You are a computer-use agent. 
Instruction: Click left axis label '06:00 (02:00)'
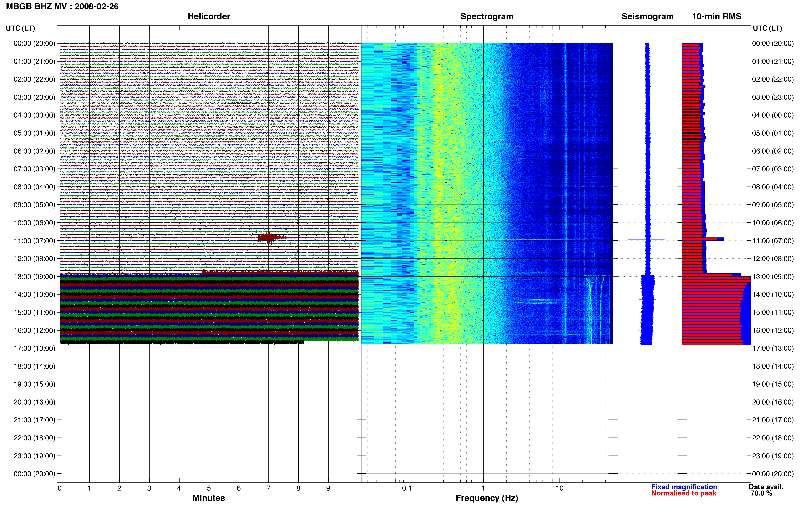pos(34,151)
